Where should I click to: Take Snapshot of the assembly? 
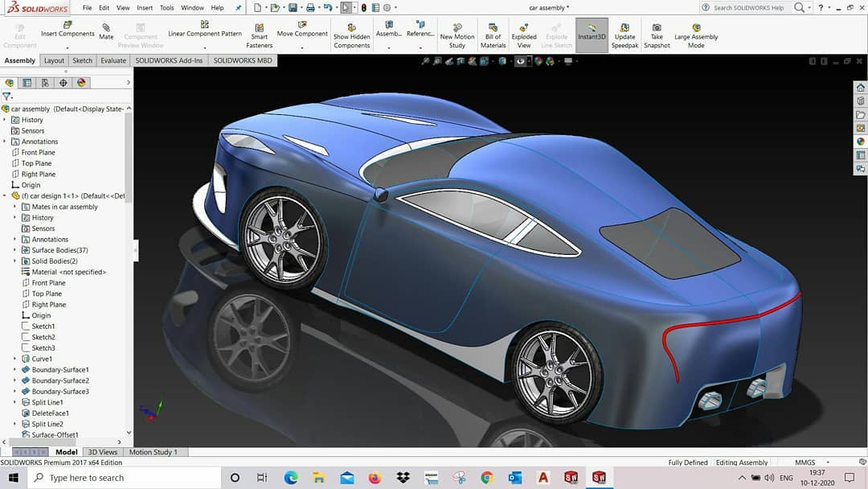tap(657, 36)
